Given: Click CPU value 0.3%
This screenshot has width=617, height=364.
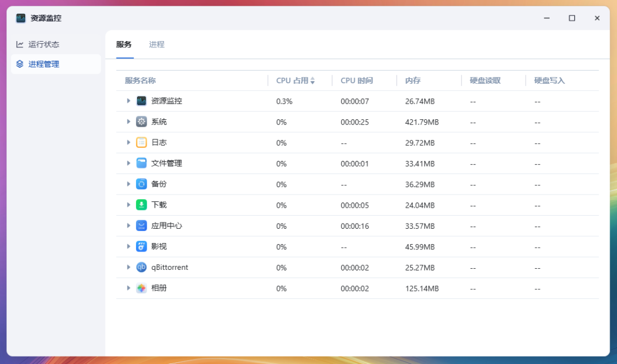Looking at the screenshot, I should (x=284, y=102).
